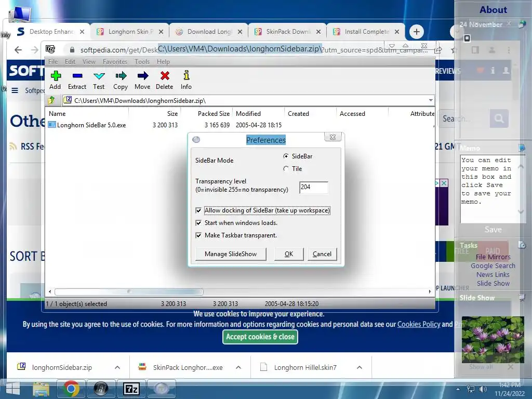Click the Chrome back arrow
This screenshot has height=399, width=532.
click(x=18, y=50)
